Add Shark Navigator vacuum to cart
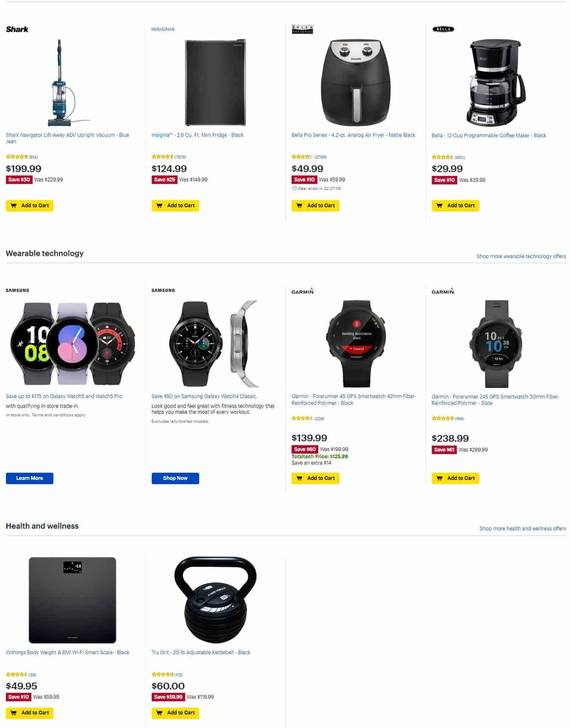 click(30, 206)
